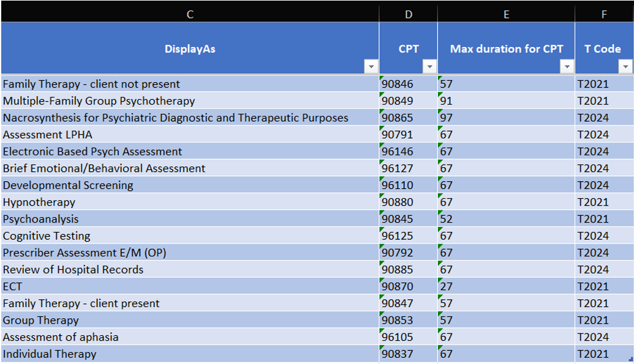Select the T Code cell for Individual Therapy
Screen dimensions: 634x364
click(604, 354)
